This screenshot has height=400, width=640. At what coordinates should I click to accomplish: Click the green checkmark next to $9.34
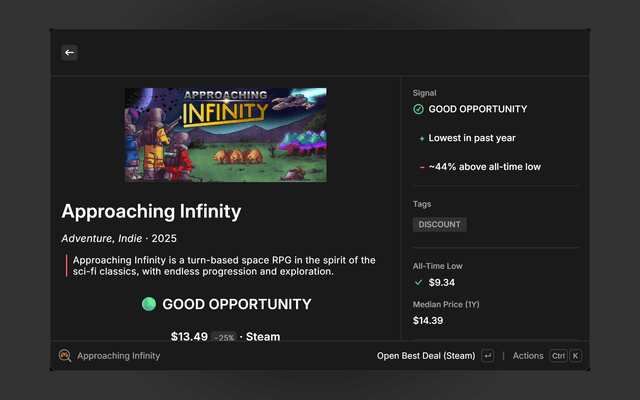click(x=418, y=282)
